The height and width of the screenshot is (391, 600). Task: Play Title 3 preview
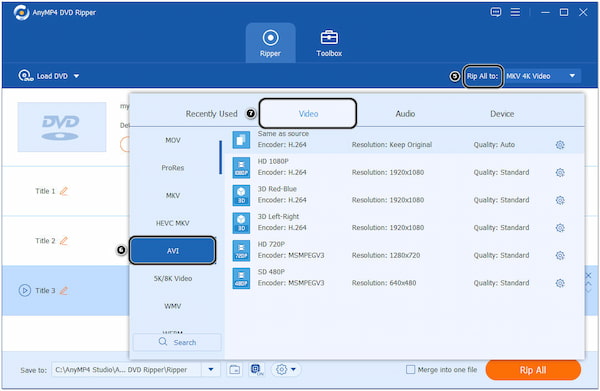point(24,290)
